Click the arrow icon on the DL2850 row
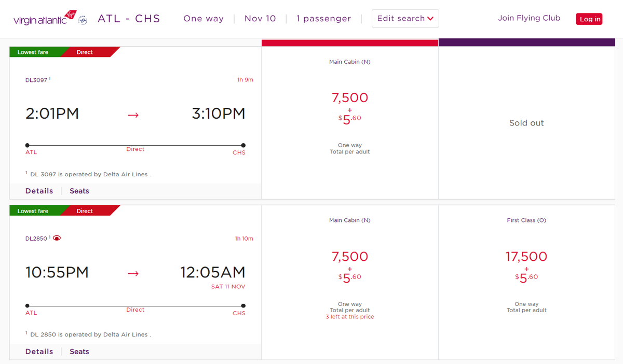This screenshot has width=623, height=364. [x=133, y=273]
